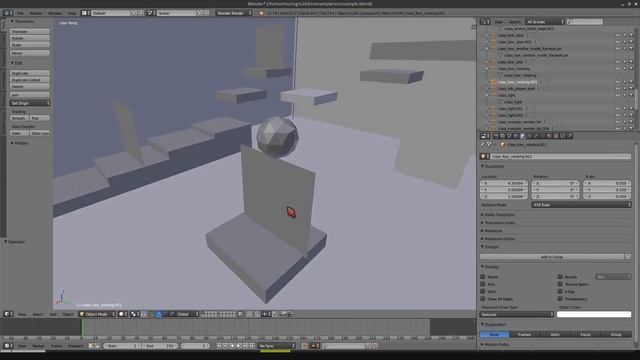Viewport: 640px width, 360px height.
Task: Toggle visibility eye for class_func_rotating.001
Action: tap(618, 82)
